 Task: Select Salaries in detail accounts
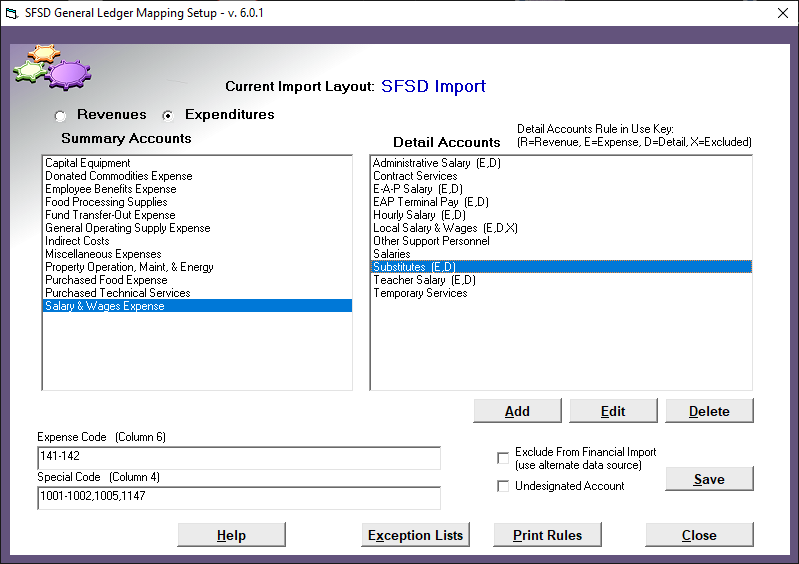click(x=561, y=254)
